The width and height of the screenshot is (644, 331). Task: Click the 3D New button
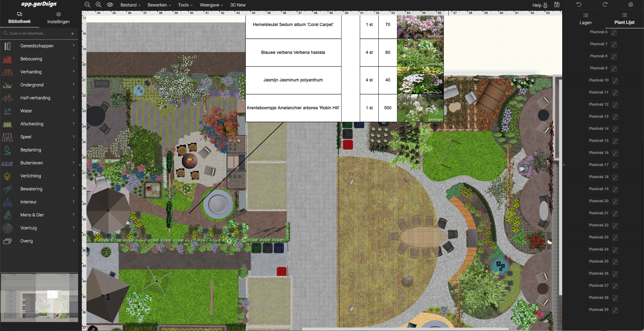[238, 5]
